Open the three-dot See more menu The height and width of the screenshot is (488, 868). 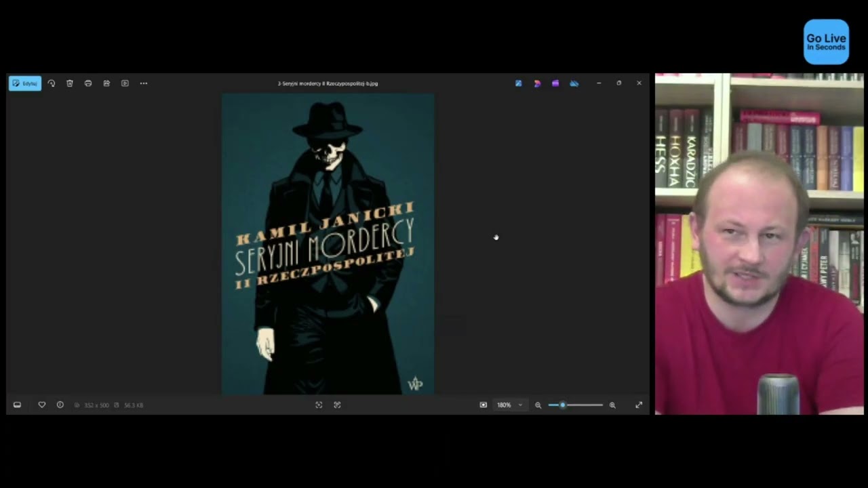coord(144,83)
